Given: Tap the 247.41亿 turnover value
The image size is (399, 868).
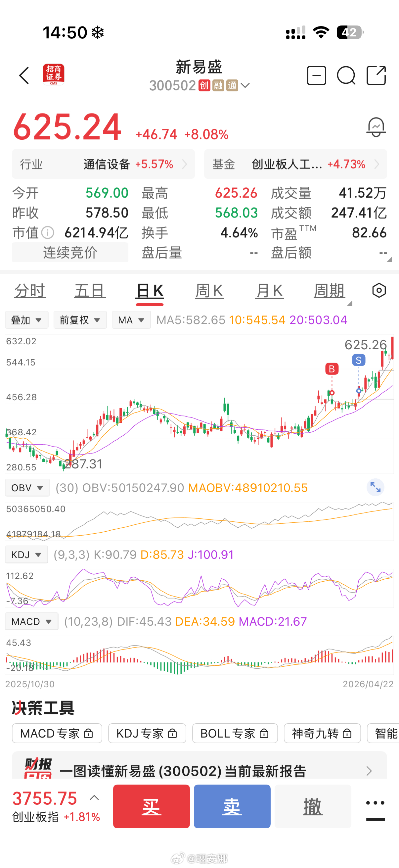Looking at the screenshot, I should tap(359, 213).
